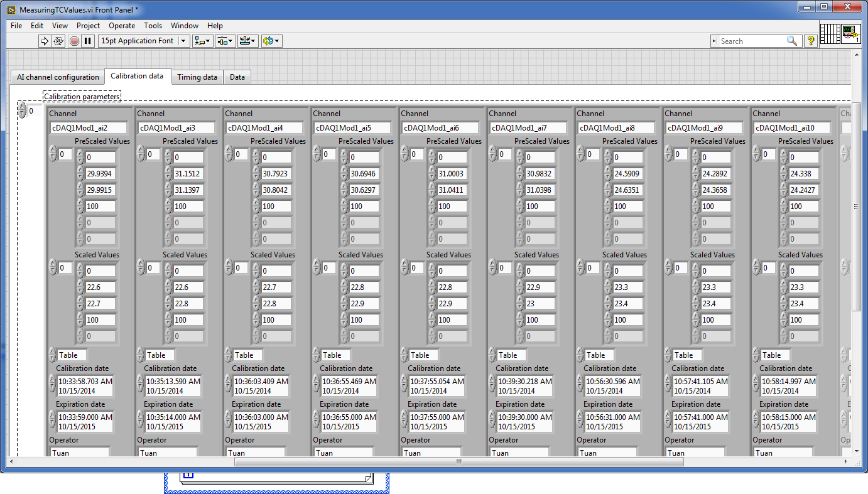Click the cDAQ1Mod1_ai10 channel field
This screenshot has width=868, height=494.
coord(792,127)
